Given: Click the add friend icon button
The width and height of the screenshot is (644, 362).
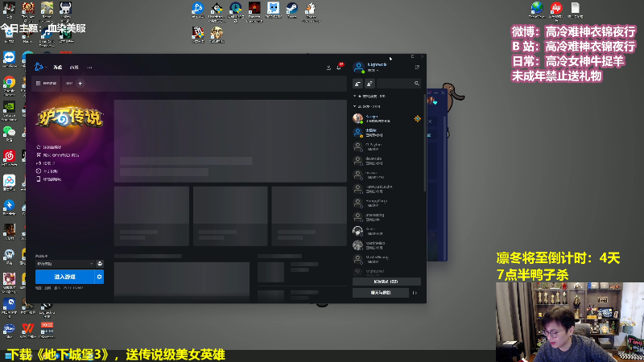Looking at the screenshot, I should click(x=357, y=84).
